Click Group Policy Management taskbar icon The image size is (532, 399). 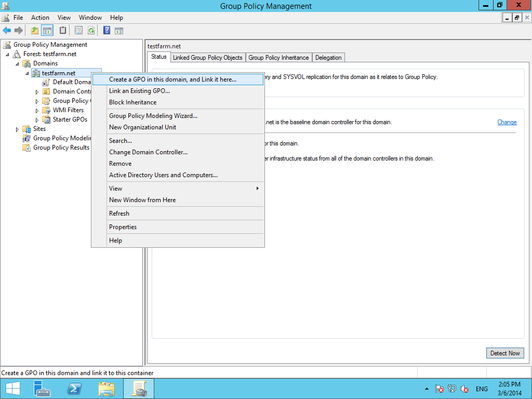pos(139,389)
